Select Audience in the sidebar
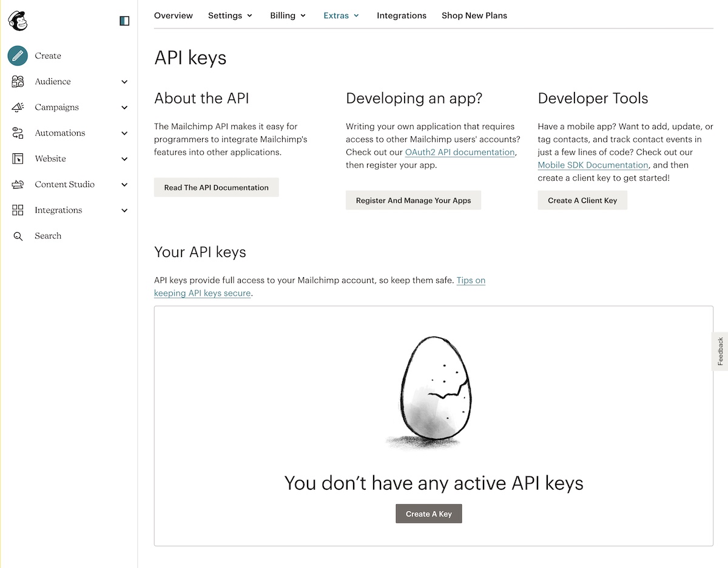 (x=53, y=81)
